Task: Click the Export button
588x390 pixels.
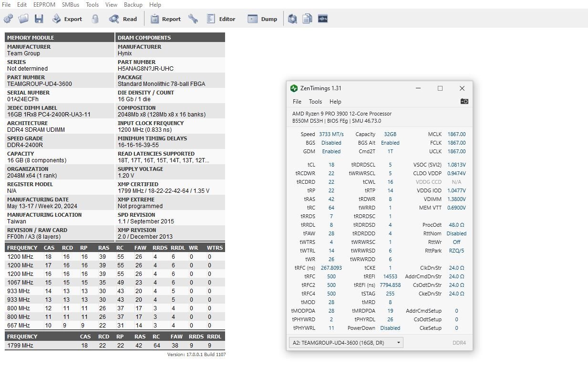Action: point(67,19)
